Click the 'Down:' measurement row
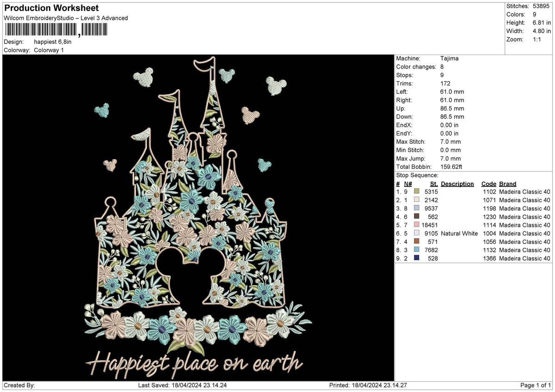This screenshot has height=392, width=555. point(430,117)
